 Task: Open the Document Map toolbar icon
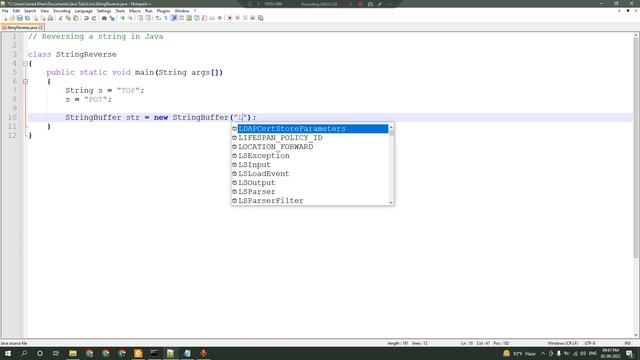click(189, 18)
